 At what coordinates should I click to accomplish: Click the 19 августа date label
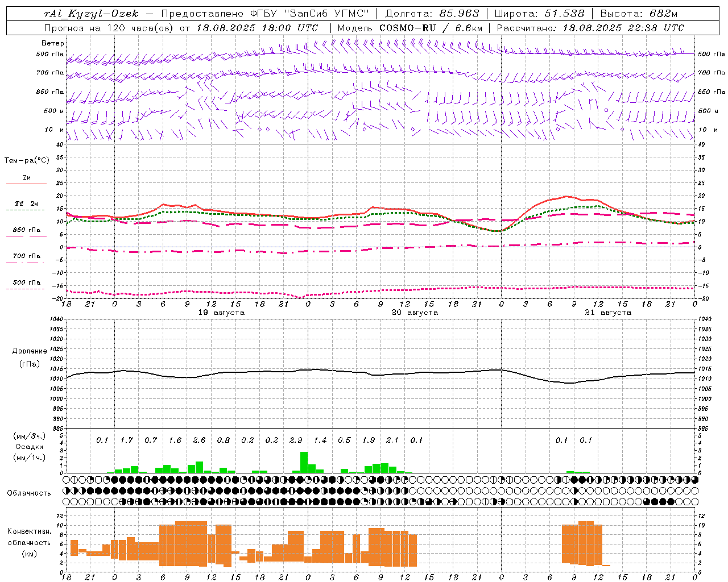(221, 313)
